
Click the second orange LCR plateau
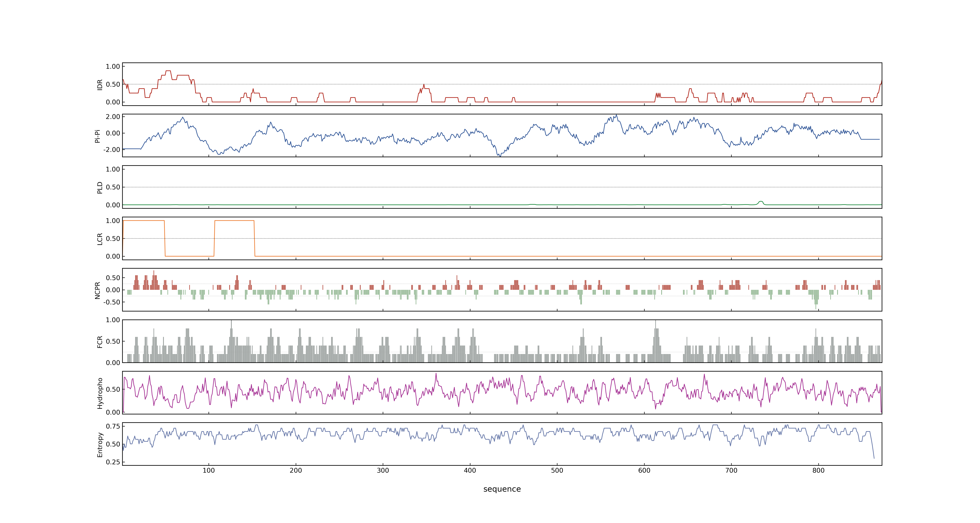pyautogui.click(x=234, y=220)
